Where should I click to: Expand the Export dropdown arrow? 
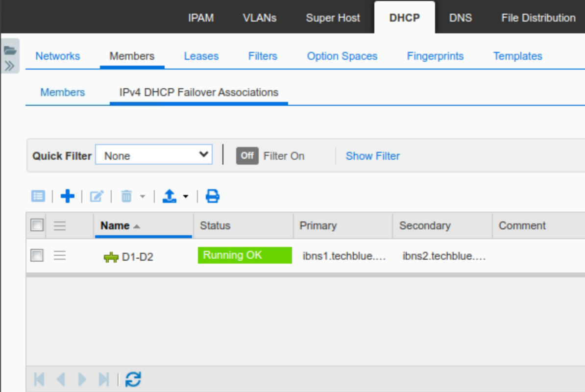[186, 197]
